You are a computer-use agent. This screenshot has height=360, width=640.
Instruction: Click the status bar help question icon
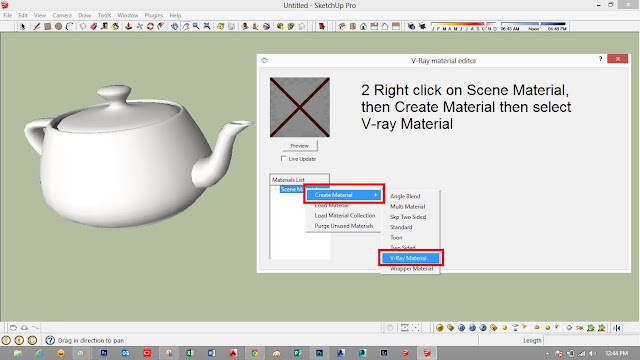[50, 340]
